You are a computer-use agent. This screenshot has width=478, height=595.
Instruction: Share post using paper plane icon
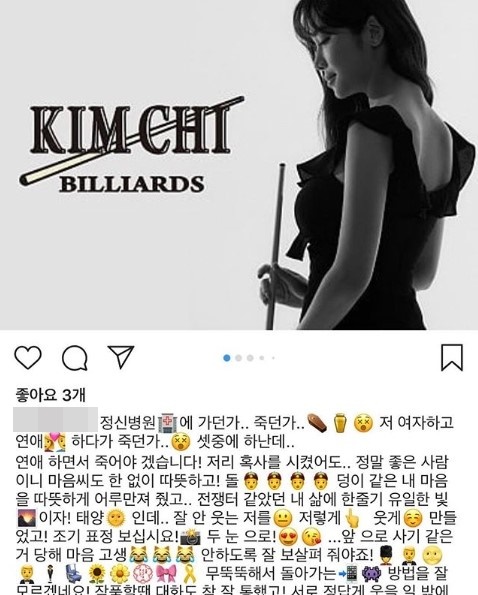click(x=121, y=356)
